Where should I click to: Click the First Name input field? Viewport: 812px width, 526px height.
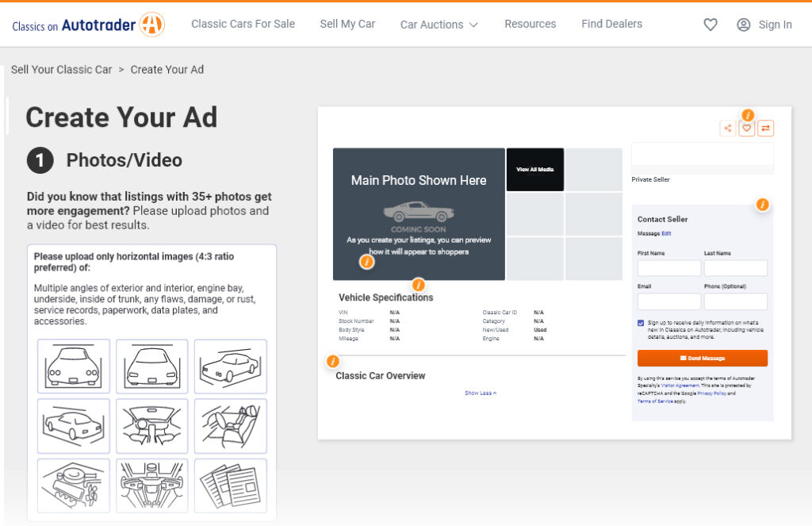(668, 268)
